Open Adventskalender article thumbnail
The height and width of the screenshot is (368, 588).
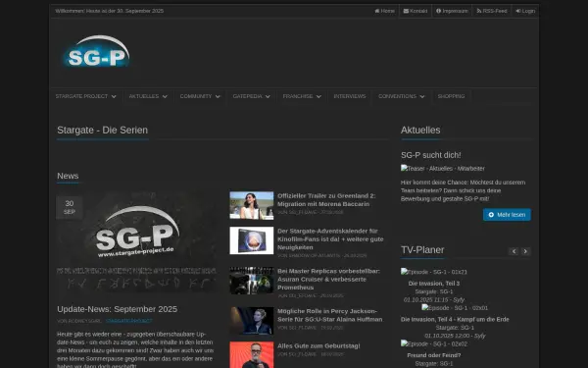(x=252, y=240)
